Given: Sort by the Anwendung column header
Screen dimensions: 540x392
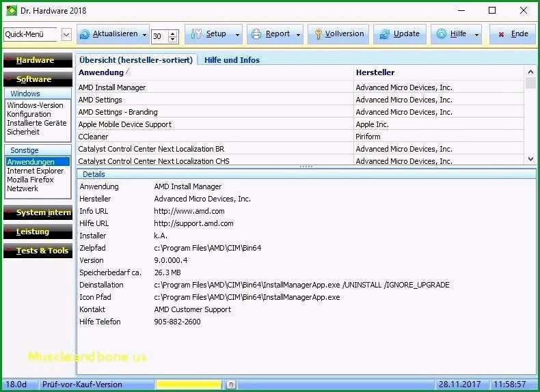Looking at the screenshot, I should pyautogui.click(x=215, y=72).
